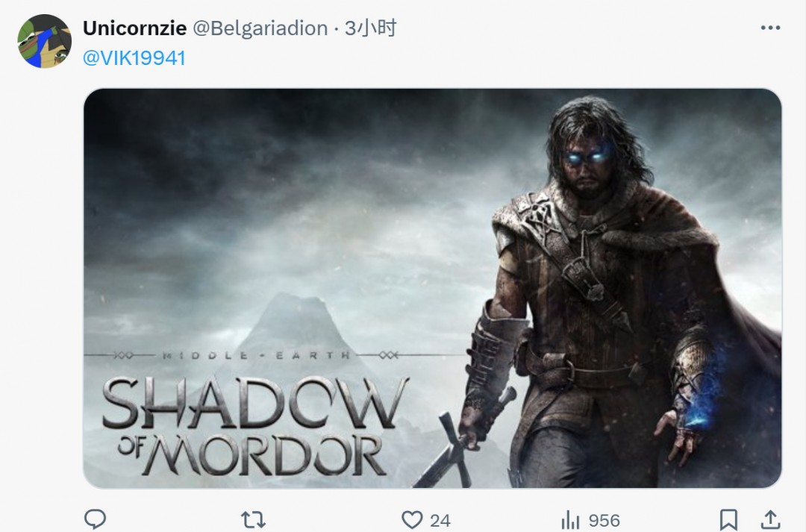Open the three-dot more options menu
Image resolution: width=806 pixels, height=532 pixels.
tap(770, 28)
